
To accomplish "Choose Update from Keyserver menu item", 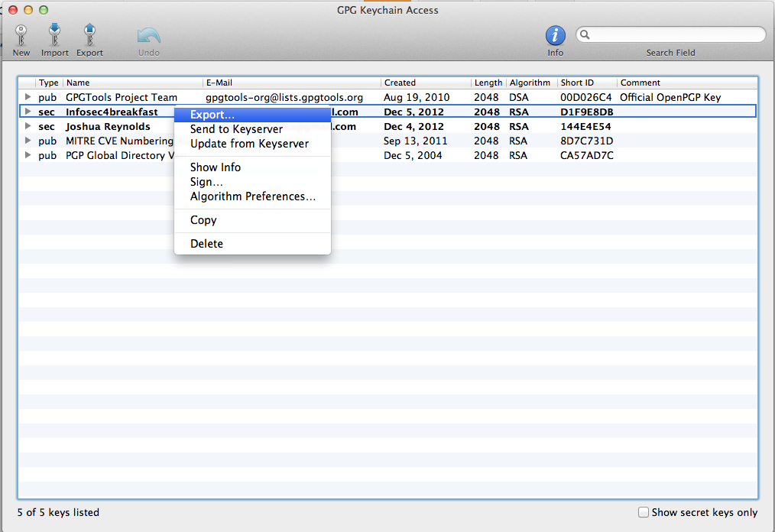I will [x=252, y=144].
